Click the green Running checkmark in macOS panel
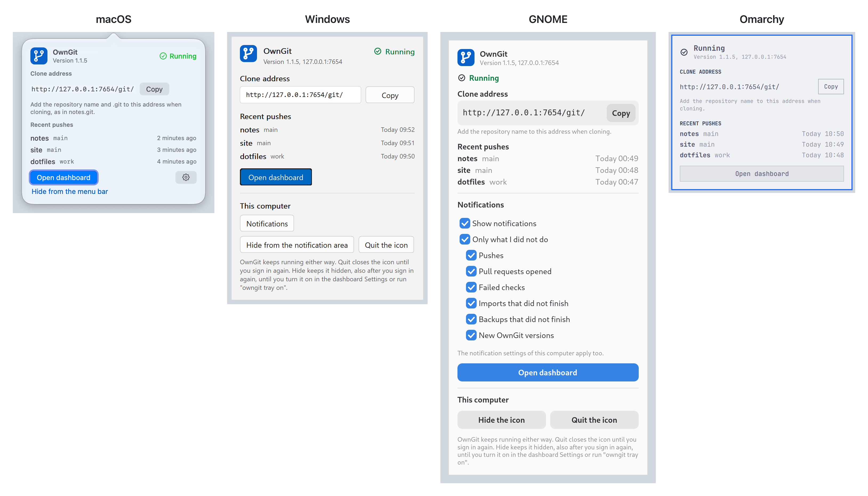The image size is (868, 496). (163, 56)
